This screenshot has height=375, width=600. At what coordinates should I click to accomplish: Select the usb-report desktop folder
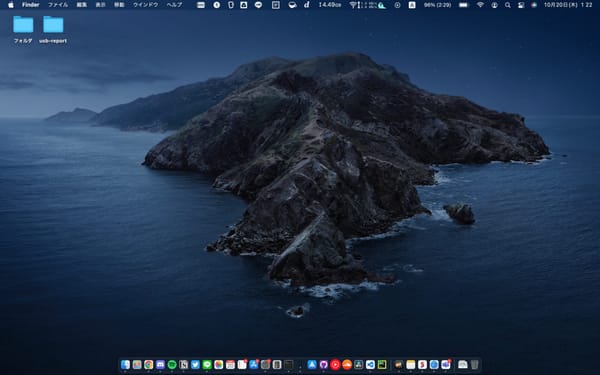(x=53, y=29)
